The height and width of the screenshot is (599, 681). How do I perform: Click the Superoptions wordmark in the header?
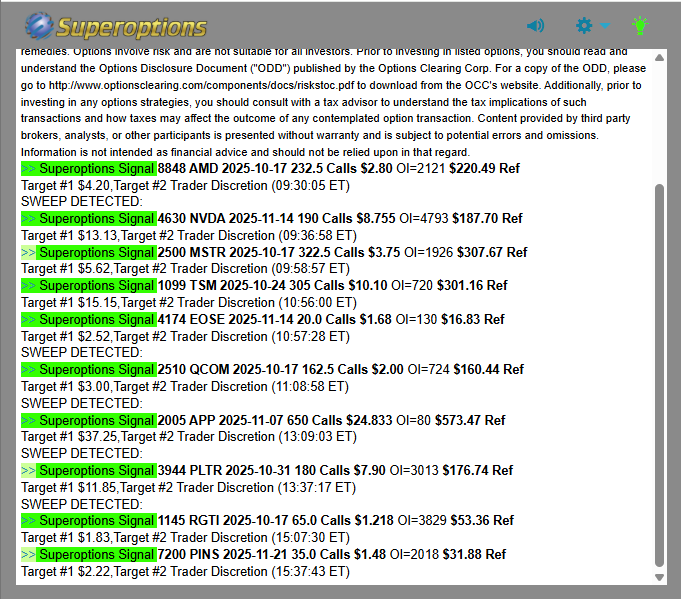tap(130, 26)
